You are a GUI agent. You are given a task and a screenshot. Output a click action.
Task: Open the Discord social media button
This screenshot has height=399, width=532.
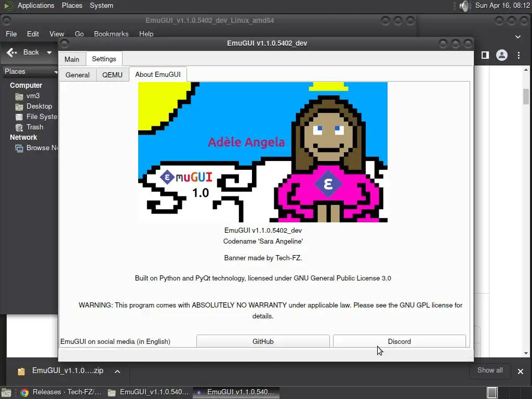[400, 341]
